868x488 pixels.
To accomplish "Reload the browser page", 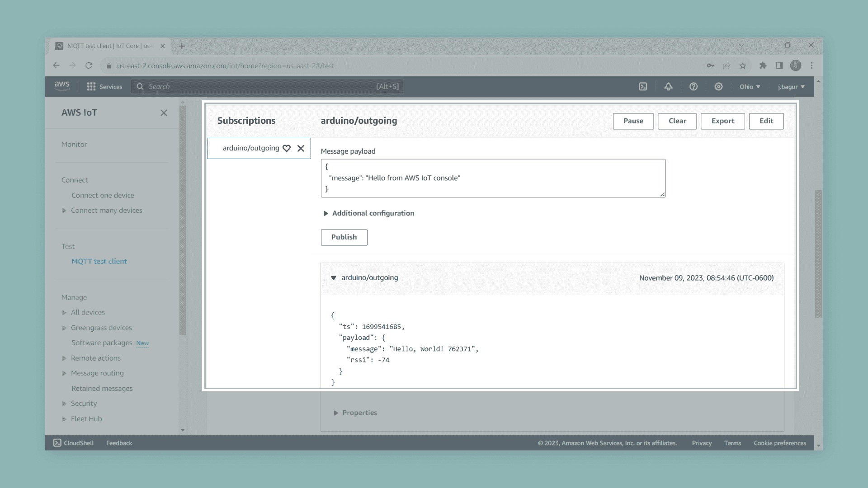I will click(x=89, y=66).
